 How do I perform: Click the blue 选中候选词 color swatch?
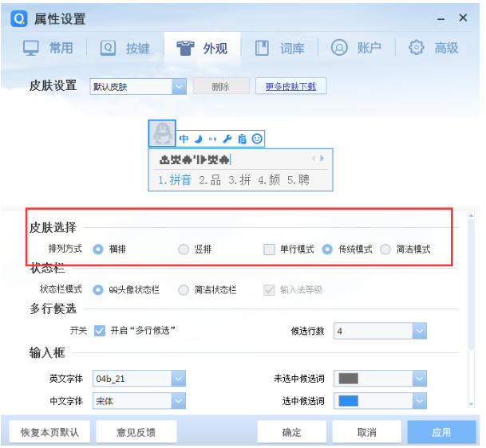point(349,401)
